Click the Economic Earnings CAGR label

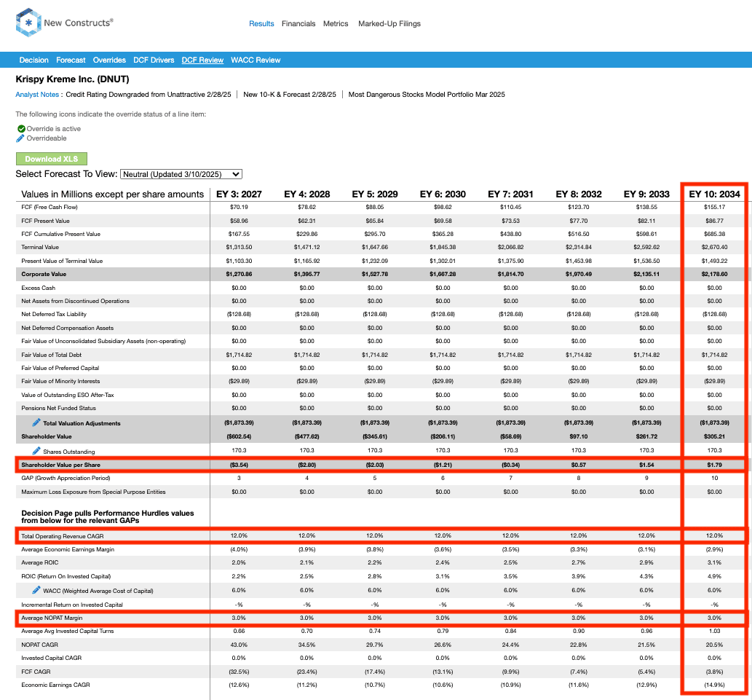pos(55,685)
